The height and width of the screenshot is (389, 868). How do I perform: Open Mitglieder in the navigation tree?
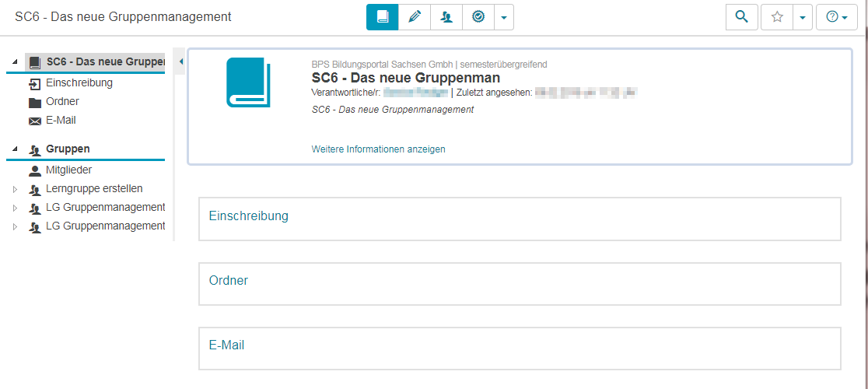pos(68,170)
